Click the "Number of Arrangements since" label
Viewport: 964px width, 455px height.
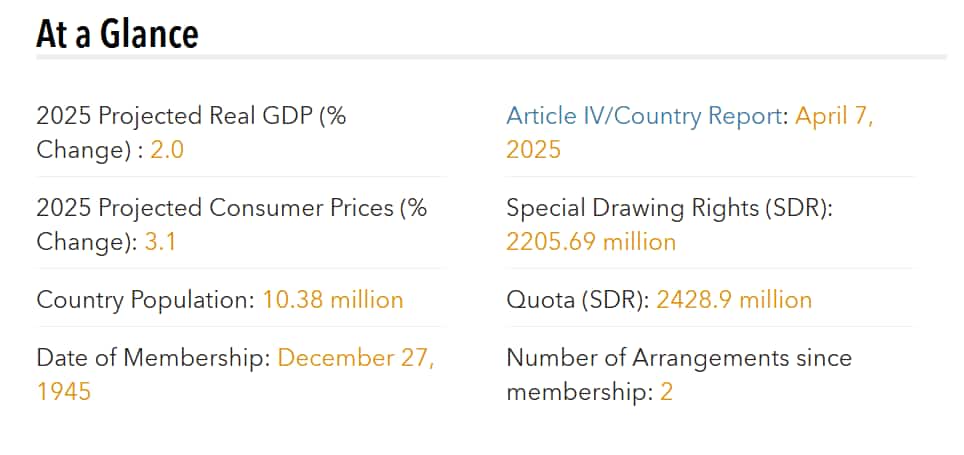[678, 358]
